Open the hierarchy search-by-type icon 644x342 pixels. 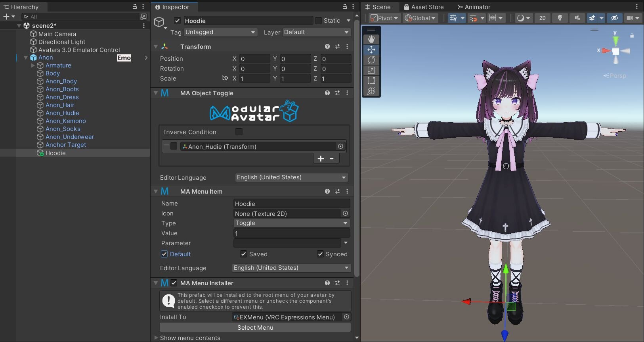[x=143, y=17]
